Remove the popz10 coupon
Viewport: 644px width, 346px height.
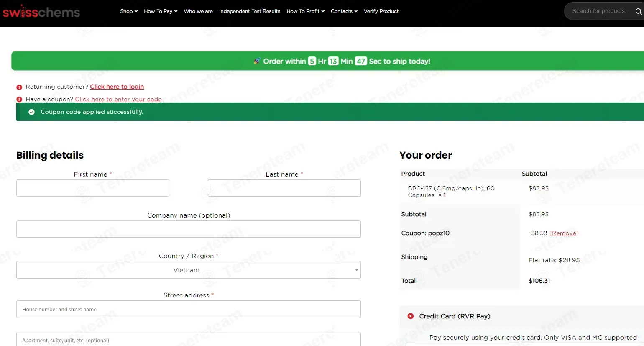tap(564, 233)
